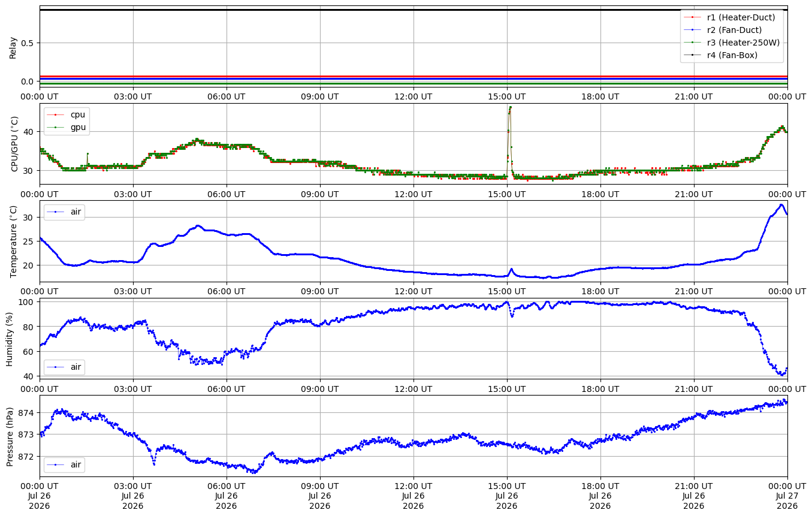Click the '874' tick on the Pressure axis

[28, 413]
